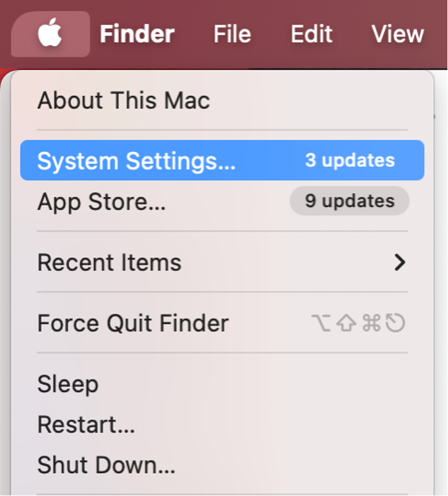Click the blue highlighted menu row
The width and height of the screenshot is (448, 496).
[221, 161]
